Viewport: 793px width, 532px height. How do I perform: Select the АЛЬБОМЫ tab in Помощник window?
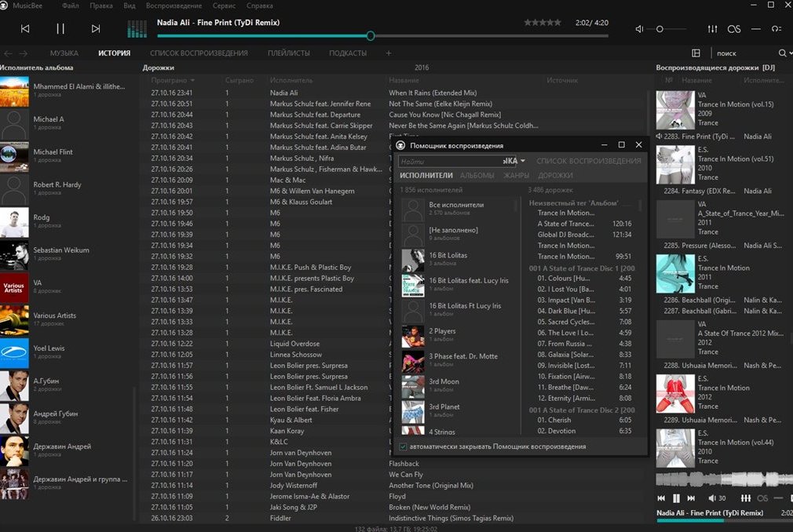tap(477, 175)
